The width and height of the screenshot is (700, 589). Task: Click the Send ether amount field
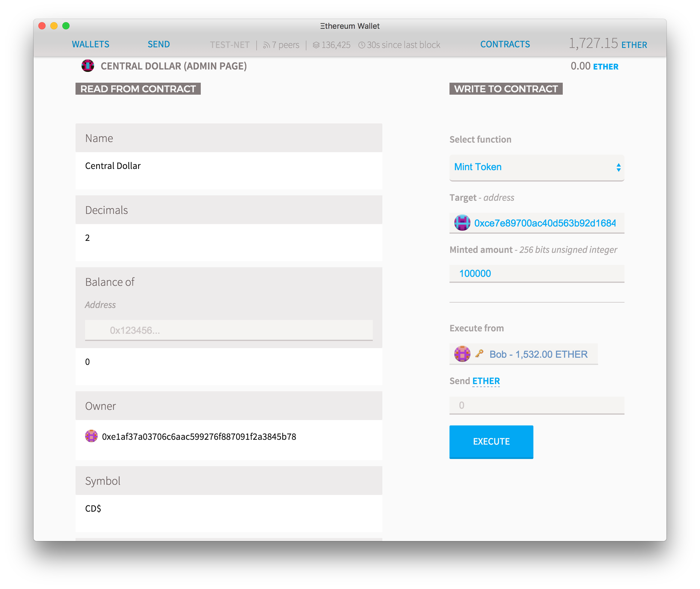click(536, 405)
